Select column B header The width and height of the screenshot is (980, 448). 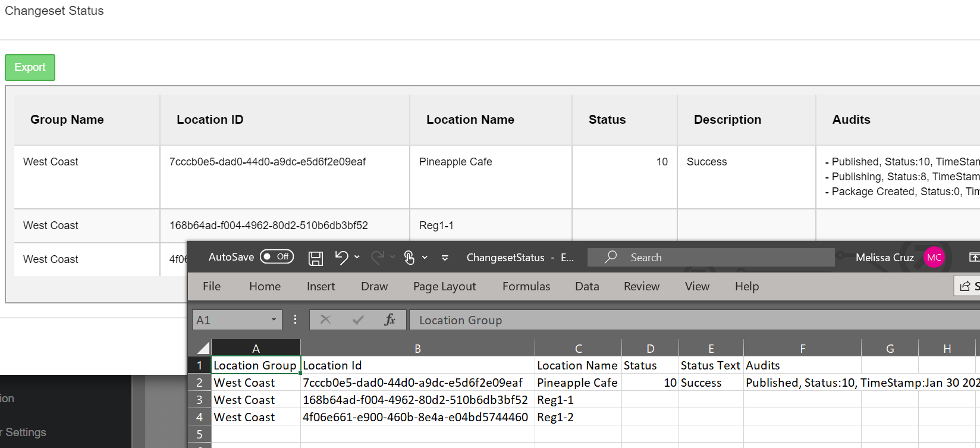417,348
